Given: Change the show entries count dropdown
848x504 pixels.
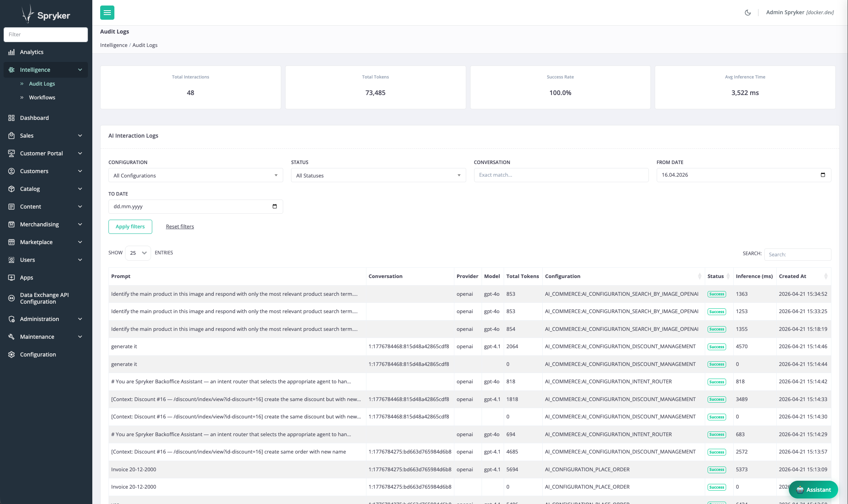Looking at the screenshot, I should [x=138, y=253].
